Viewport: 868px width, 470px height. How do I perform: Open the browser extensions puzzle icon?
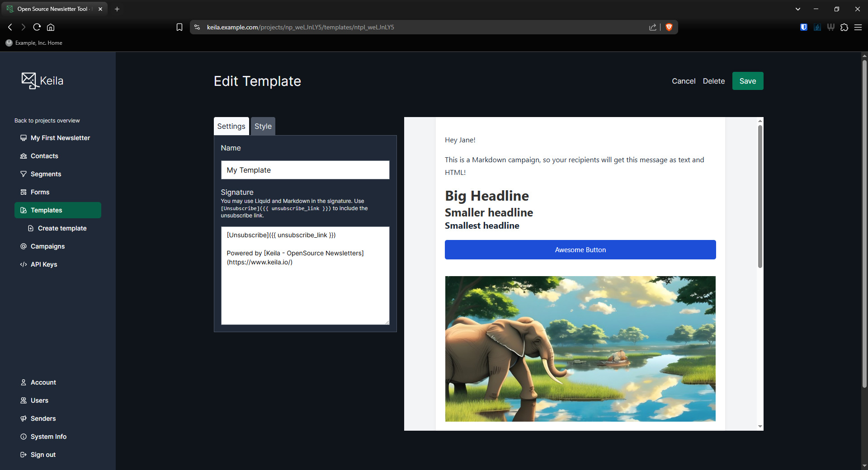click(x=844, y=27)
